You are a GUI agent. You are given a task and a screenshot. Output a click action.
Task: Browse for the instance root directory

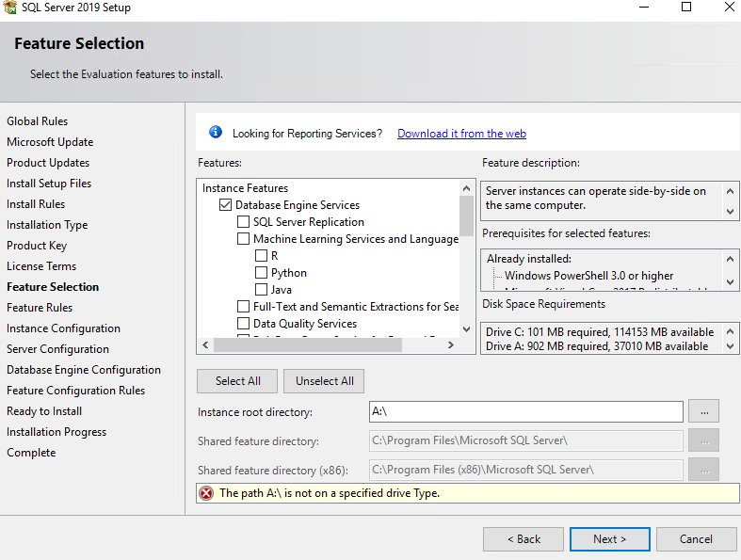click(x=704, y=411)
